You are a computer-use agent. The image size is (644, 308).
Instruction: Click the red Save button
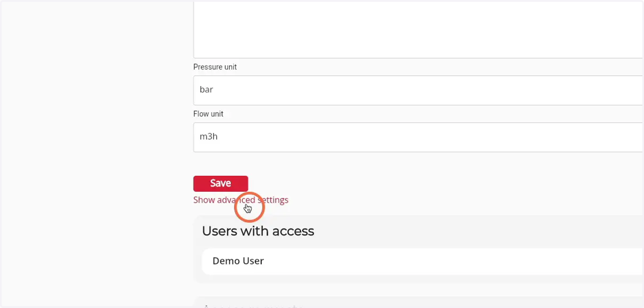[221, 183]
